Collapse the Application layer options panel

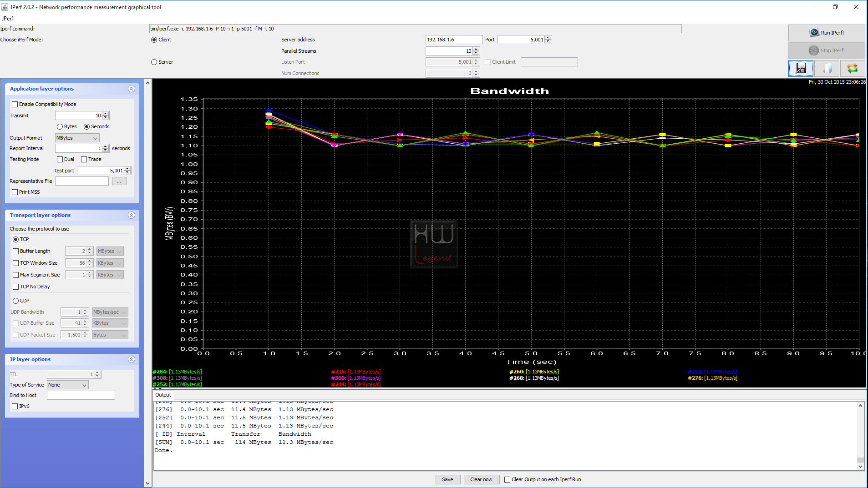tap(132, 89)
